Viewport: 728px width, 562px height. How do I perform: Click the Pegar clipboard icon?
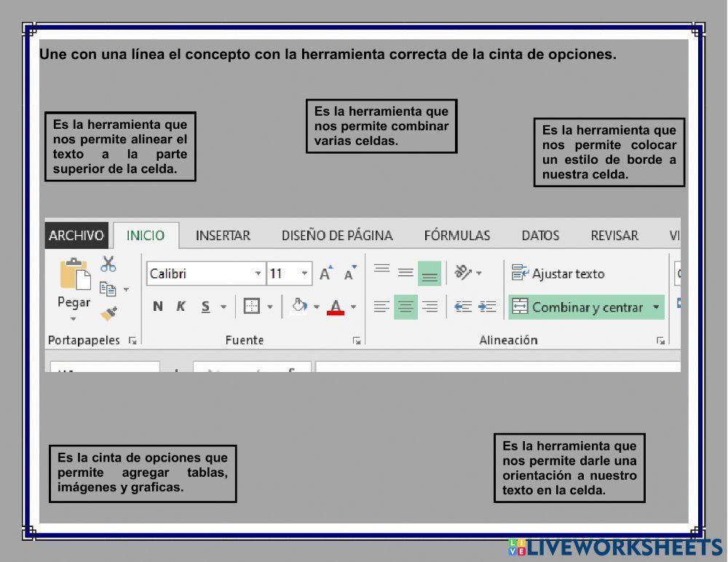click(74, 276)
